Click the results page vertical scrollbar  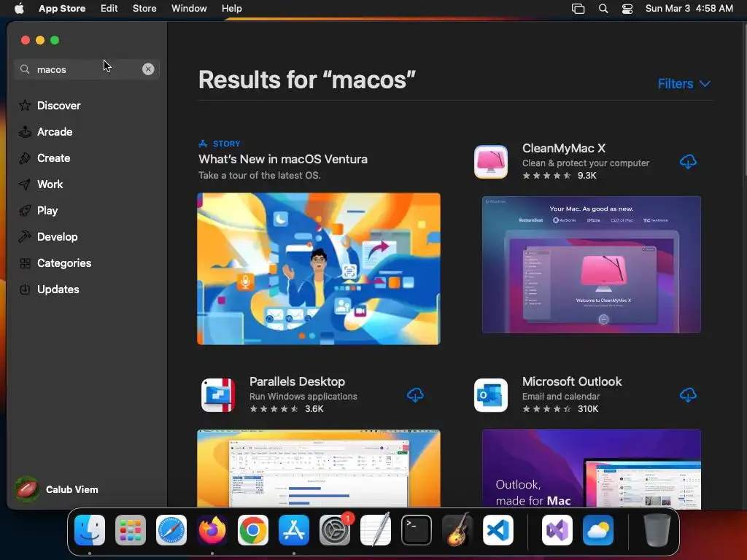[x=744, y=100]
